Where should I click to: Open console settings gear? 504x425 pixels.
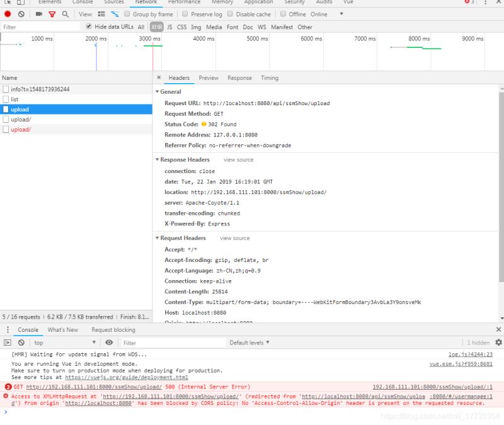tap(498, 343)
